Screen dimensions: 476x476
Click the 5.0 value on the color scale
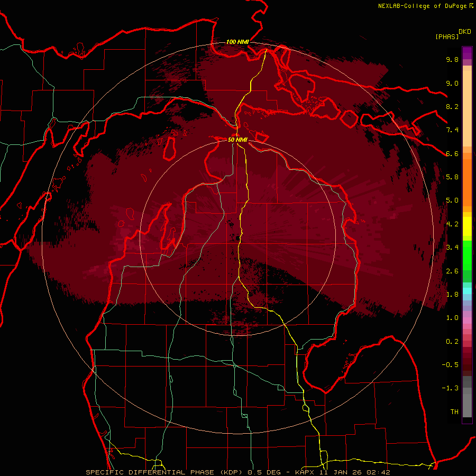tap(452, 200)
